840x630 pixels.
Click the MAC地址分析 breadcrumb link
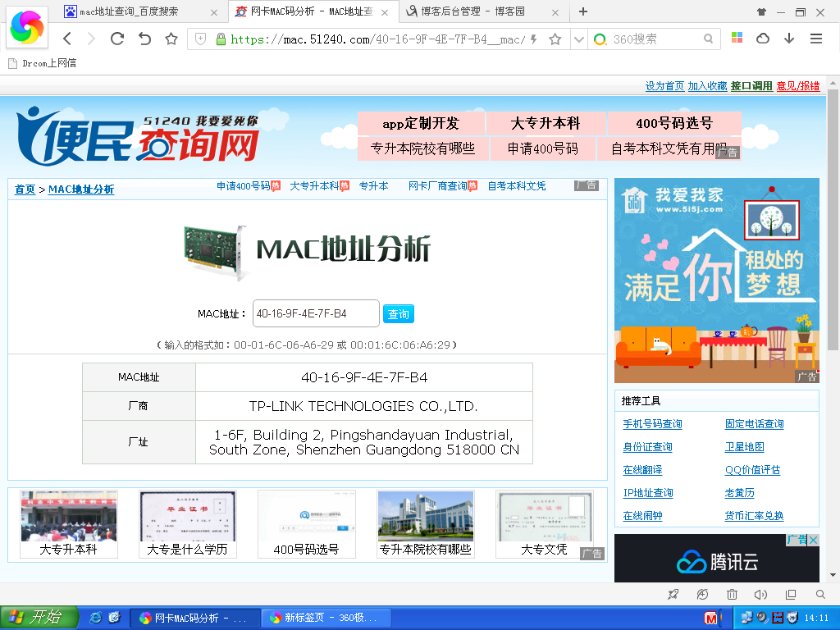pyautogui.click(x=81, y=189)
